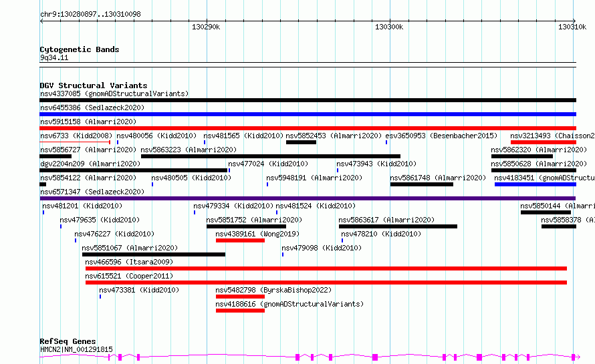Screen dimensions: 595x364
Task: Open variant nsv476227 (Kidd2010)
Action: point(114,234)
